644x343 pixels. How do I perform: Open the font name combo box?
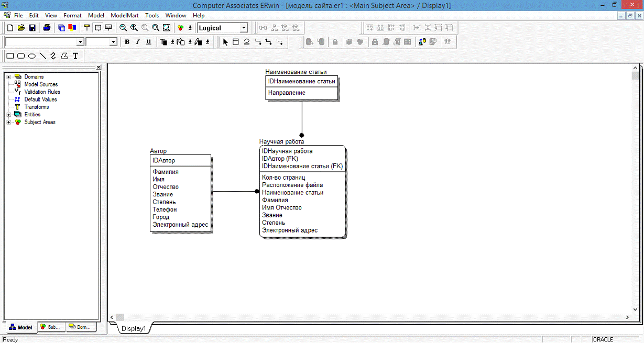tap(80, 42)
